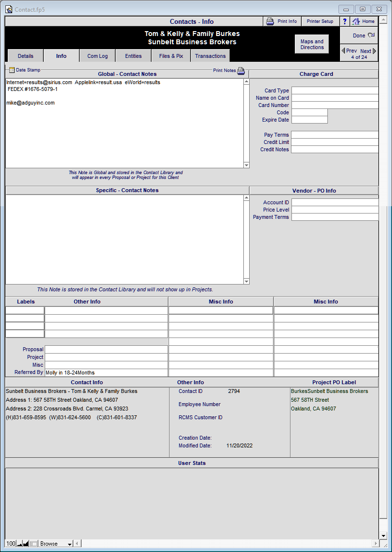
Task: Click the mike@adguyinc.com note text
Action: (x=31, y=103)
